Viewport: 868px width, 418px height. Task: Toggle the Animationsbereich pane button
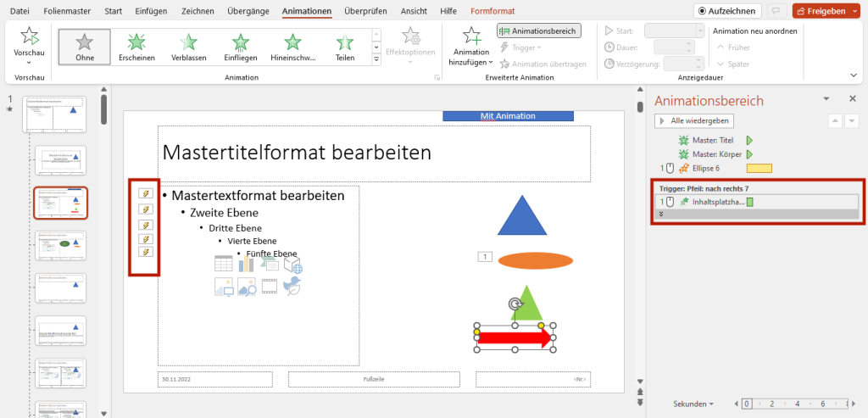click(x=539, y=31)
